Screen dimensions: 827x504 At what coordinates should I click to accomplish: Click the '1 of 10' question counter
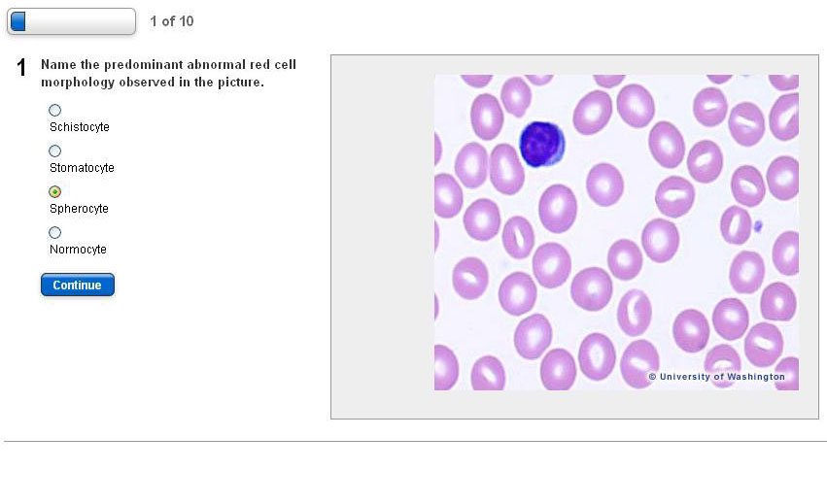point(172,21)
